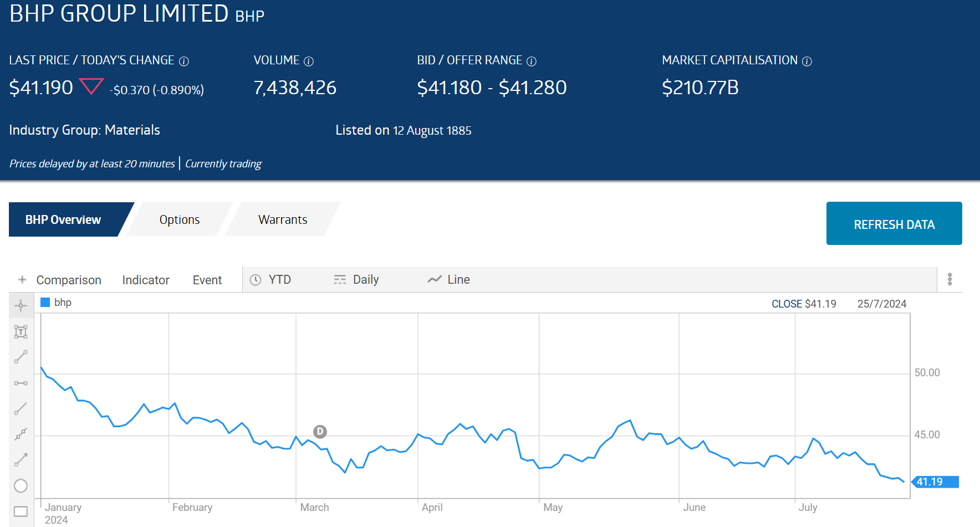This screenshot has width=980, height=527.
Task: Click the CLOSE $41.19 readout
Action: 804,304
